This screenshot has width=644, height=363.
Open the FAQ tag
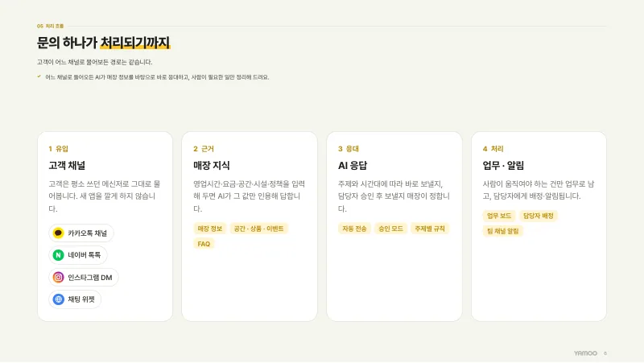[204, 244]
